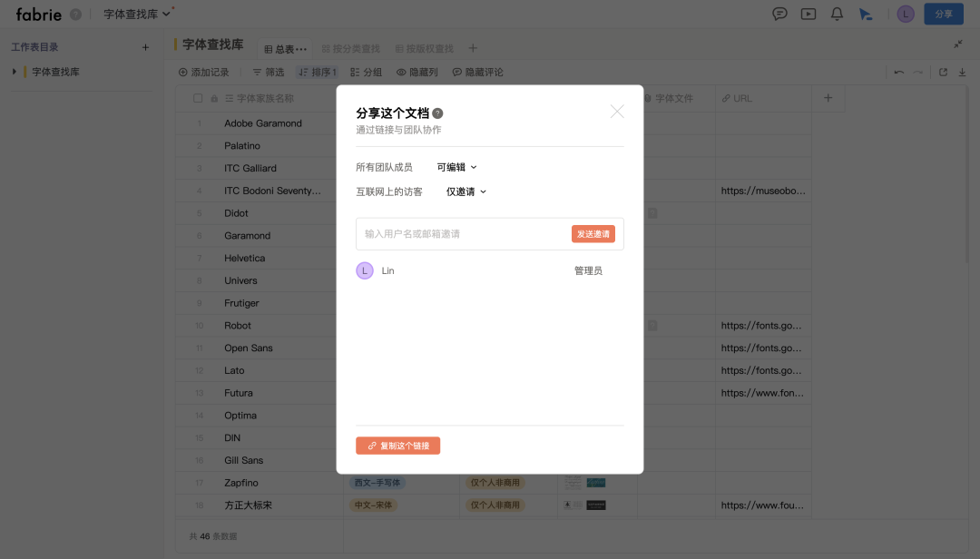The image size is (980, 559).
Task: Click the blue 分享 share button
Action: pos(943,14)
